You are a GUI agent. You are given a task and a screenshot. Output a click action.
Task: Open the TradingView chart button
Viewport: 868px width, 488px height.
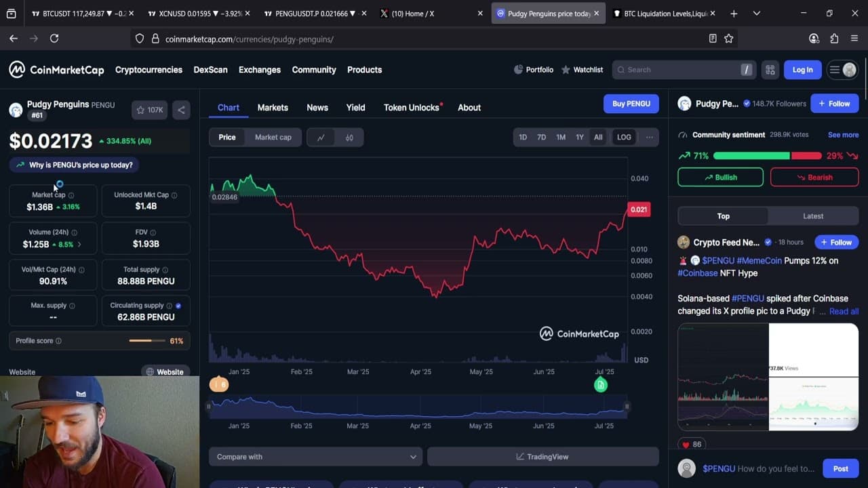click(x=542, y=457)
